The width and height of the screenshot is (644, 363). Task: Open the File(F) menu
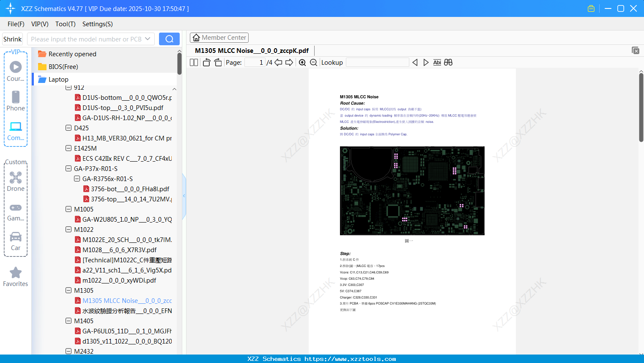16,24
